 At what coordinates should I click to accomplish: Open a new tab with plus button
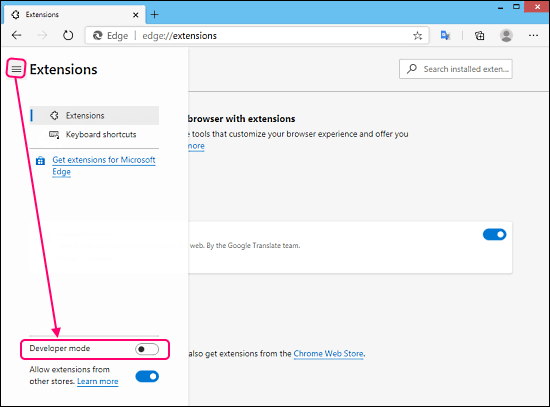154,15
